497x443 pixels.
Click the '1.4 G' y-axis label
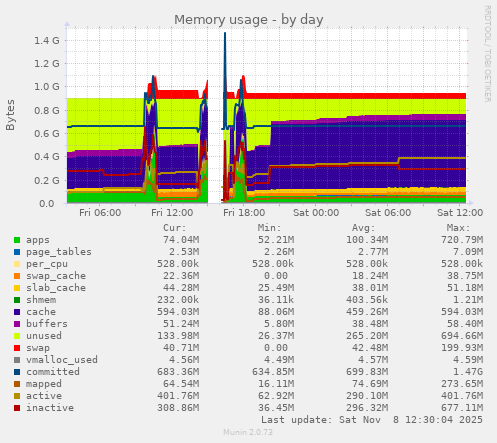[x=47, y=41]
